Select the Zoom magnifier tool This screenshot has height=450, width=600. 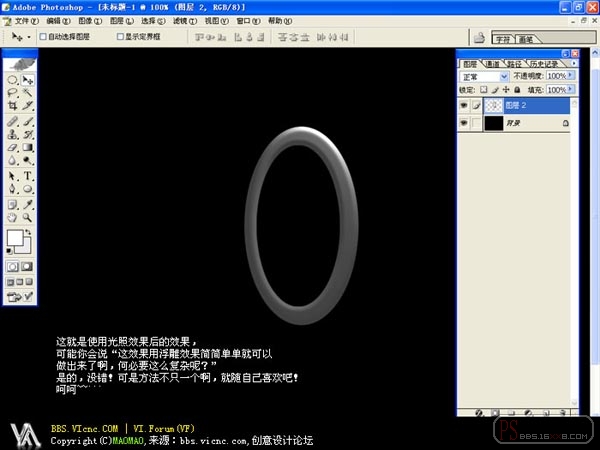click(27, 218)
